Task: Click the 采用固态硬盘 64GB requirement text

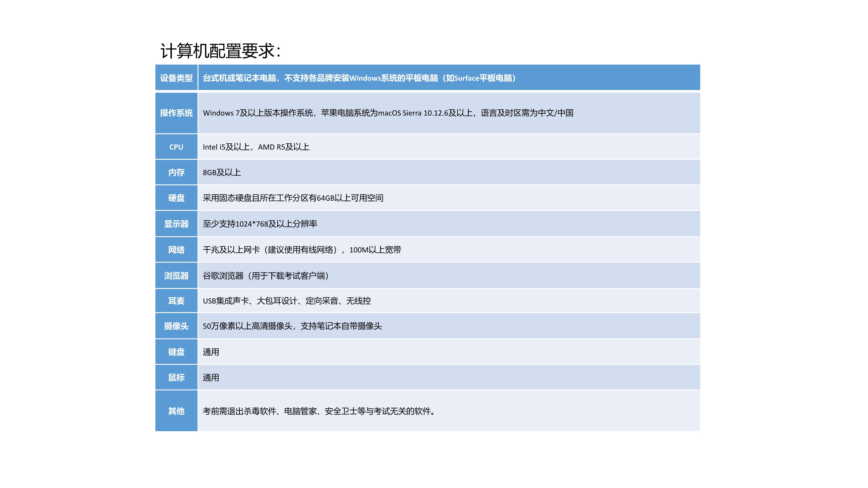Action: (293, 198)
